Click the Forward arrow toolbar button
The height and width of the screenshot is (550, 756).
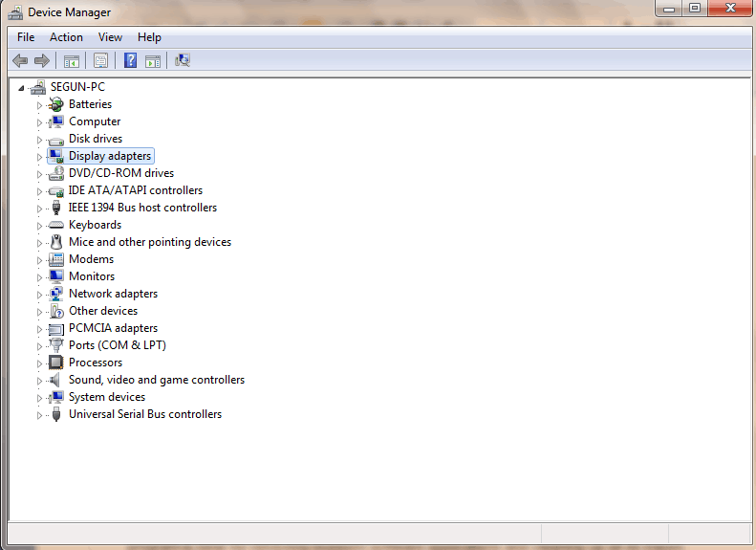[x=42, y=61]
